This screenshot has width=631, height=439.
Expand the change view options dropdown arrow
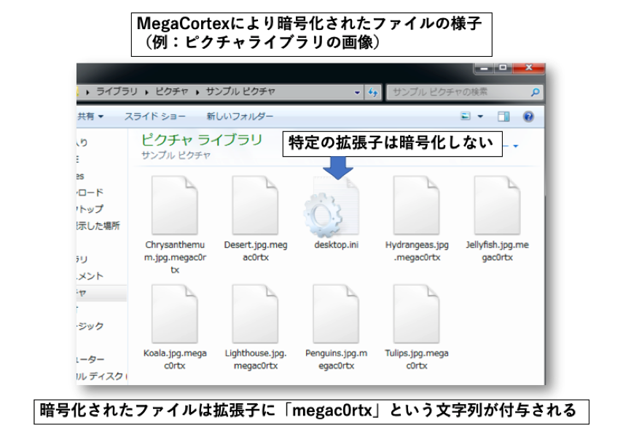pos(482,117)
